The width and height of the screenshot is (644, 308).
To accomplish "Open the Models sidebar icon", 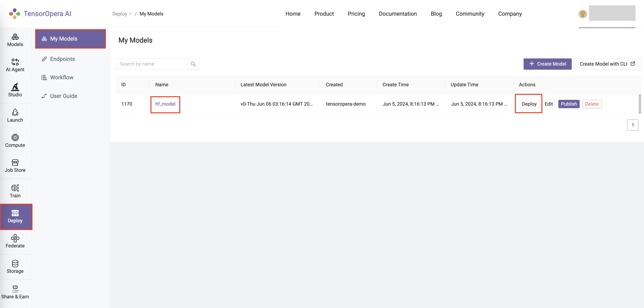I will pyautogui.click(x=15, y=40).
